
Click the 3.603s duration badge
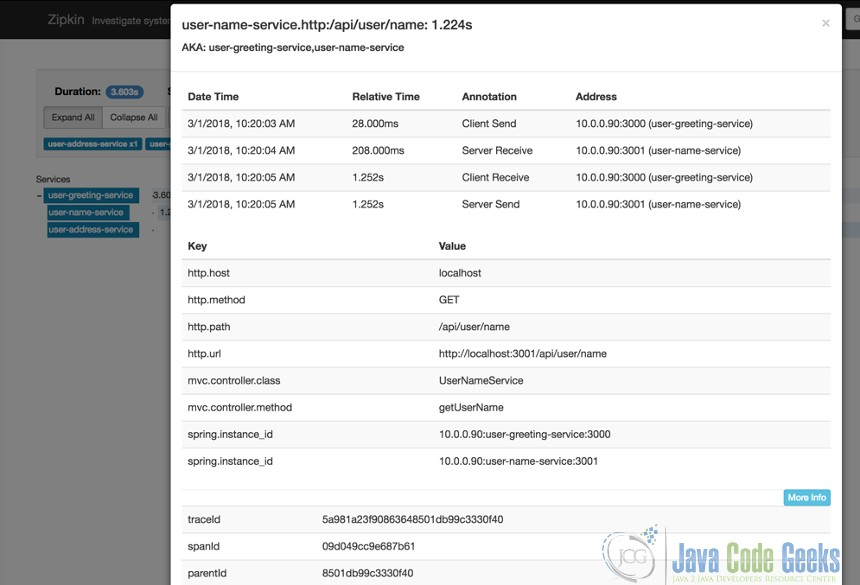coord(125,92)
